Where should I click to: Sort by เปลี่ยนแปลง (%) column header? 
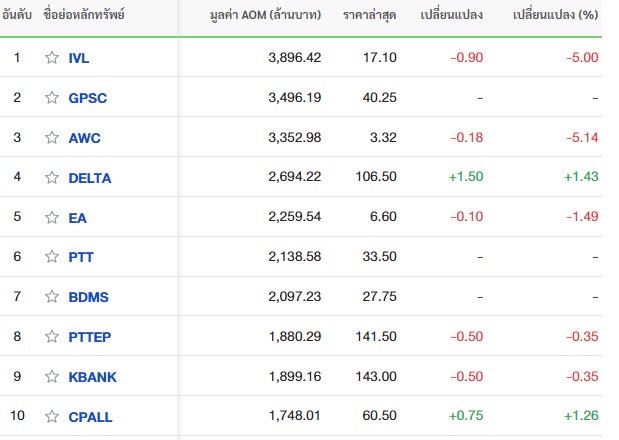[554, 19]
